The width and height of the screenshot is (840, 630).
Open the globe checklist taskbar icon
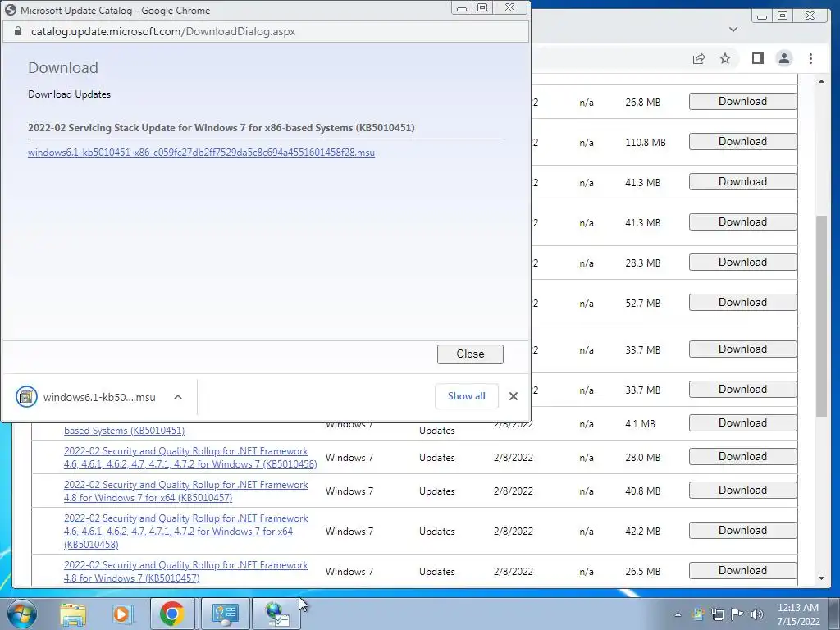click(276, 614)
